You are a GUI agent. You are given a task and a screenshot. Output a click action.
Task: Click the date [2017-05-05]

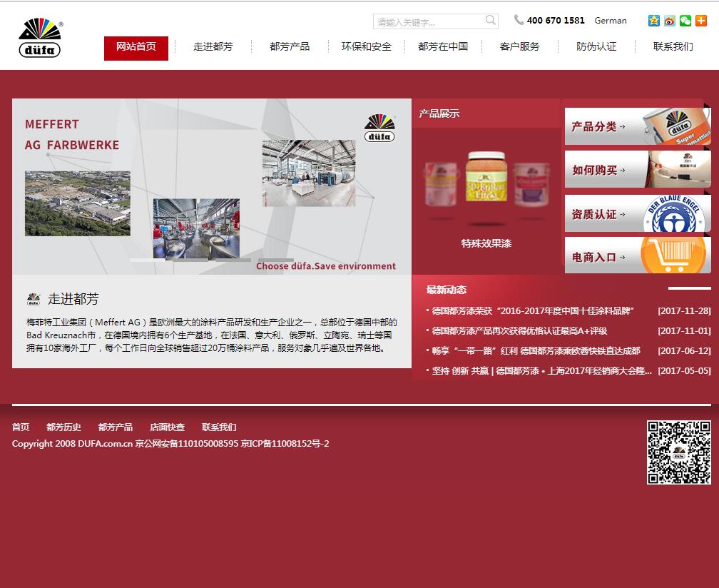(684, 370)
